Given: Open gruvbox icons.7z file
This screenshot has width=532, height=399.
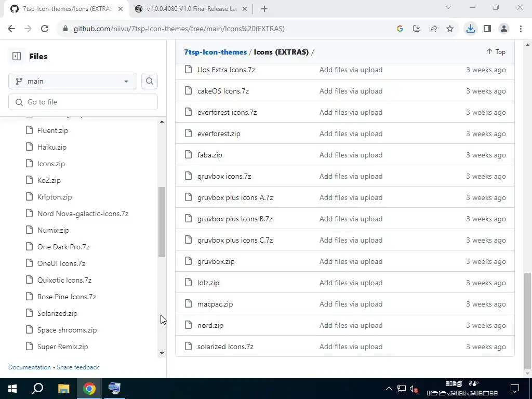Looking at the screenshot, I should 224,177.
